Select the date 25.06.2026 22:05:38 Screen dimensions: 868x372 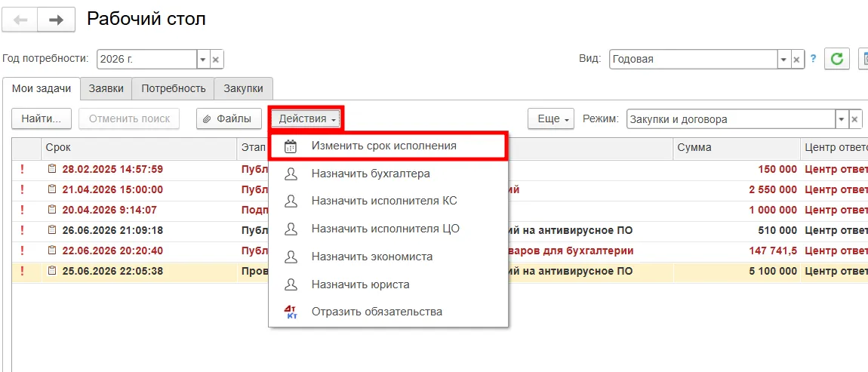pyautogui.click(x=112, y=271)
